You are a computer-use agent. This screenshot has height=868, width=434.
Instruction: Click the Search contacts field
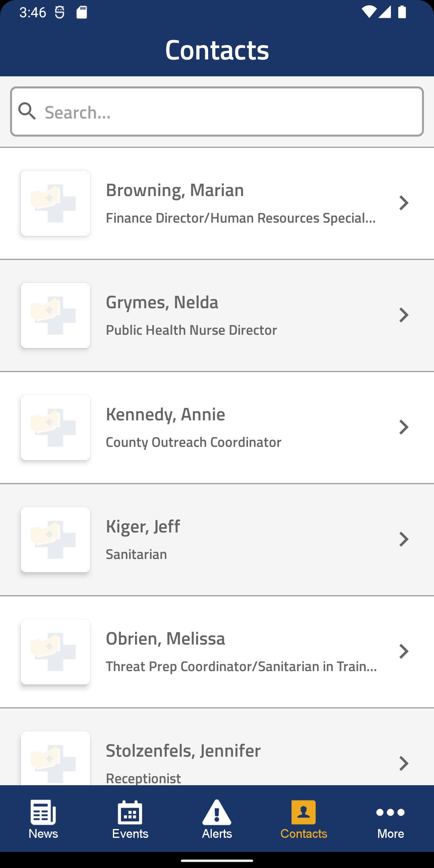coord(217,112)
